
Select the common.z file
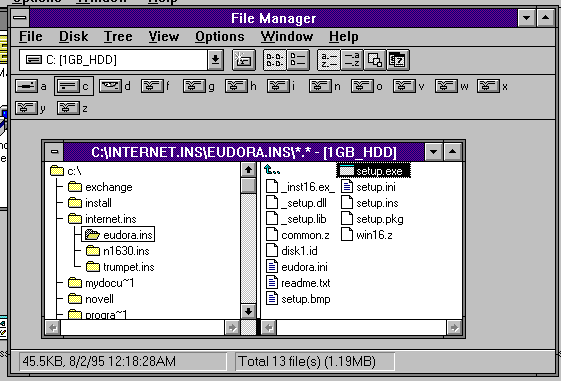[x=298, y=235]
